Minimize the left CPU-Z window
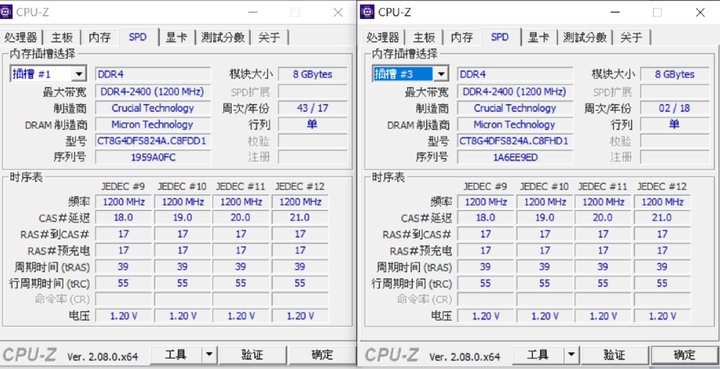This screenshot has width=720, height=369. click(253, 12)
